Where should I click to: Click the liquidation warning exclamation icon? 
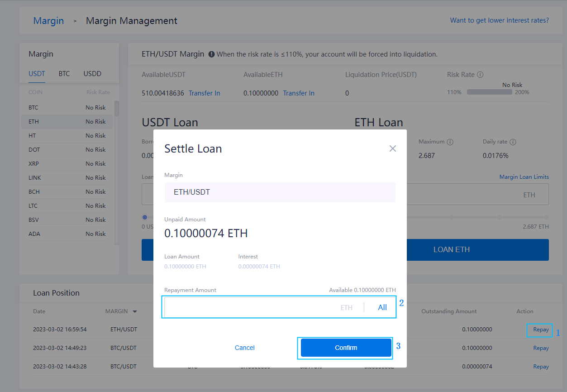click(211, 54)
